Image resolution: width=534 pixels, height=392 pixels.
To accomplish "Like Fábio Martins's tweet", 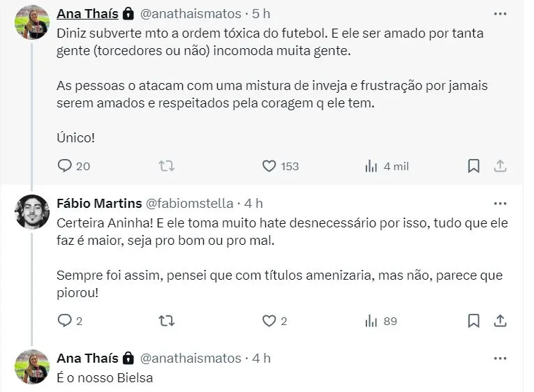I will (x=269, y=321).
